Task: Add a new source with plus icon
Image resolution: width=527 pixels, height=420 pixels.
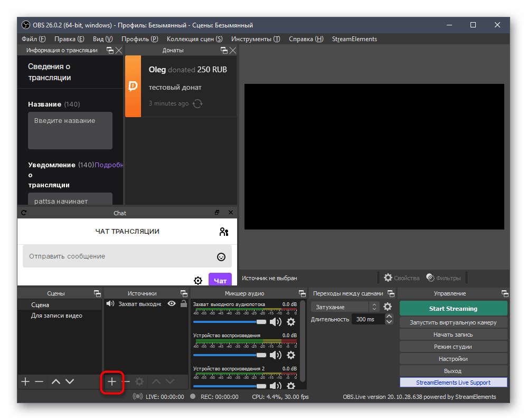Action: coord(112,381)
